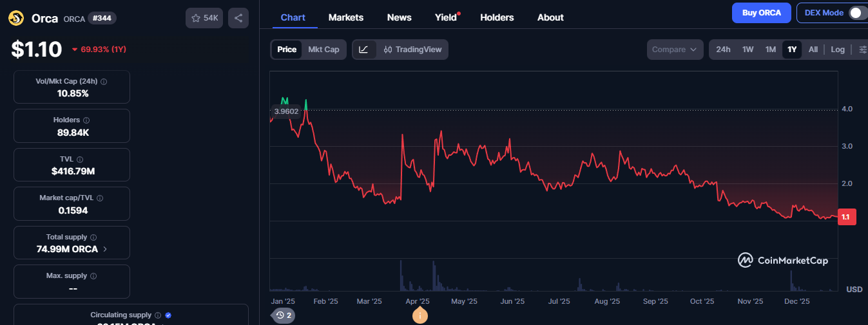Open chart settings sliders icon
This screenshot has width=868, height=325.
[863, 50]
